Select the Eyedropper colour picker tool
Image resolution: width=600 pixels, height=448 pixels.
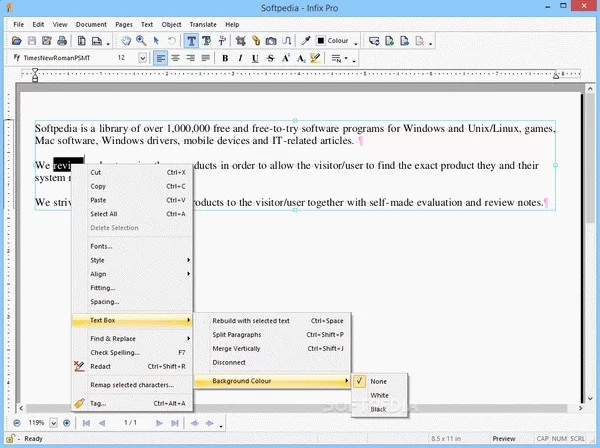pos(305,41)
